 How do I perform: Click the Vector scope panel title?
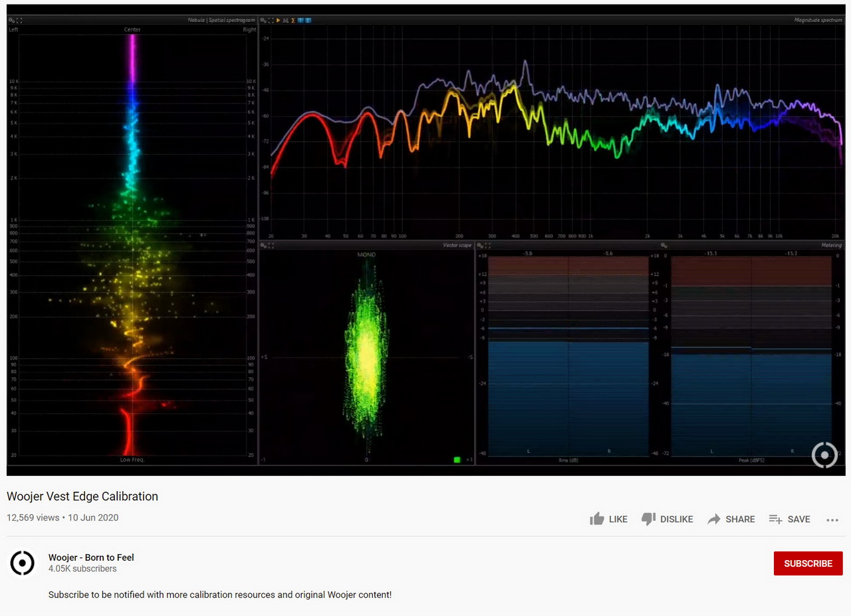(x=457, y=245)
